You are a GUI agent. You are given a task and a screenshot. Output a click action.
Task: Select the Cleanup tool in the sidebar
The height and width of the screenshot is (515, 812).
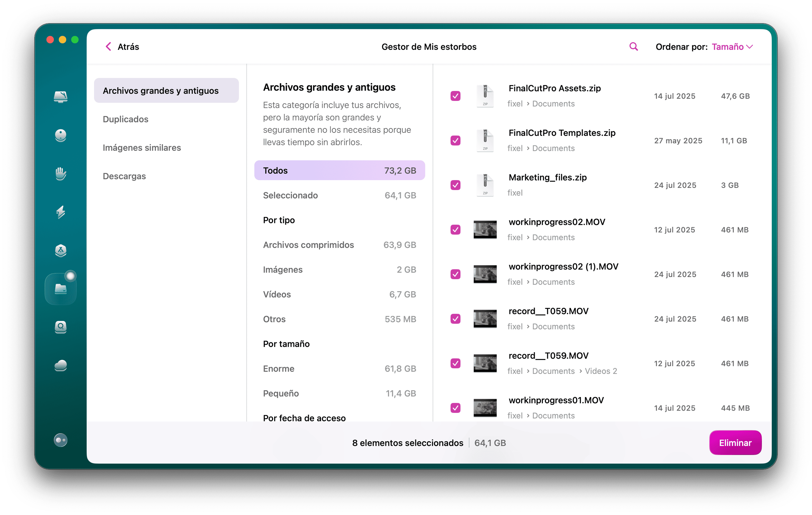61,136
